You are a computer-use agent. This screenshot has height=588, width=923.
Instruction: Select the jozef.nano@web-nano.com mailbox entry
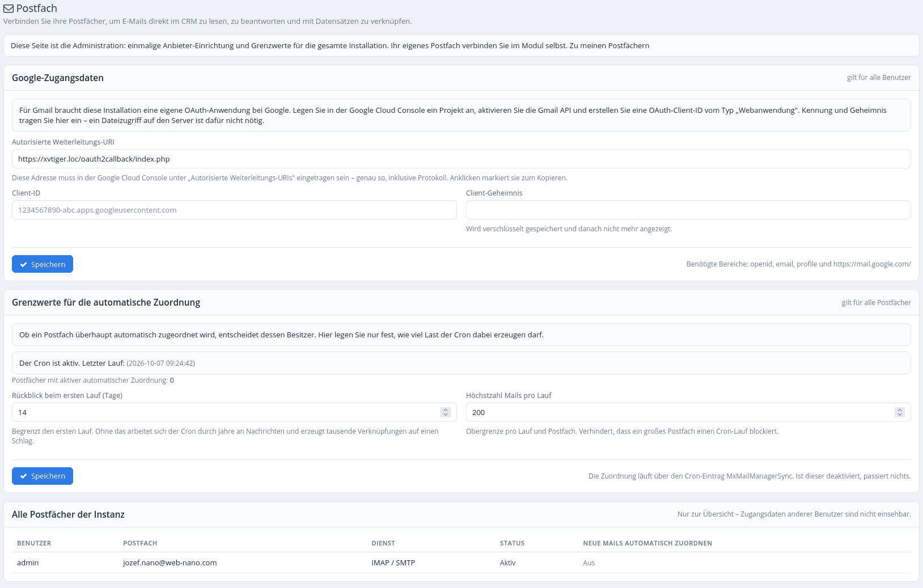(x=170, y=563)
